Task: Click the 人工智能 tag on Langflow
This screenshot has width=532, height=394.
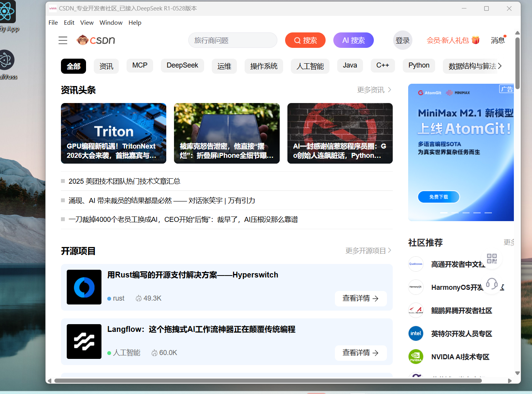Action: 124,353
